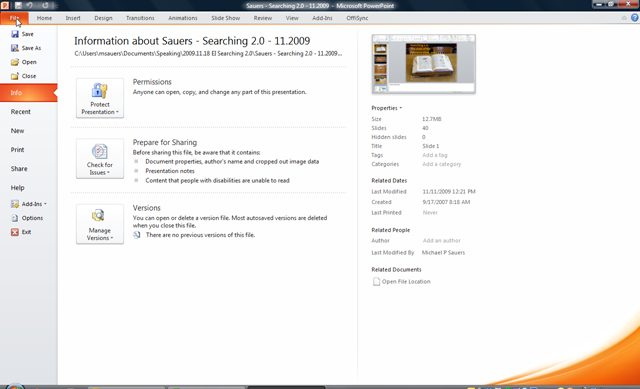
Task: Click the Close folder icon
Action: click(x=15, y=76)
